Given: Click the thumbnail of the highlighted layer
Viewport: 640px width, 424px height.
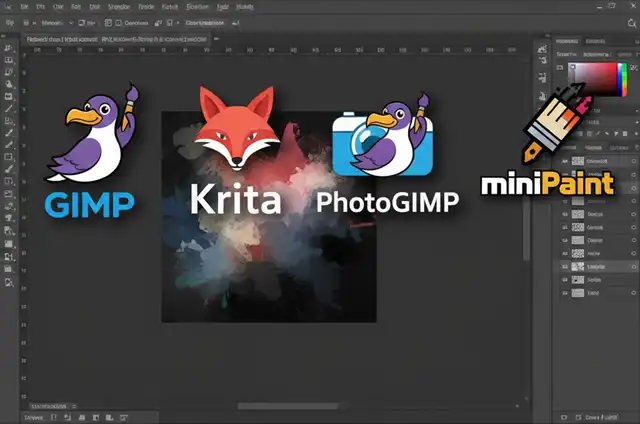Looking at the screenshot, I should coord(577,266).
